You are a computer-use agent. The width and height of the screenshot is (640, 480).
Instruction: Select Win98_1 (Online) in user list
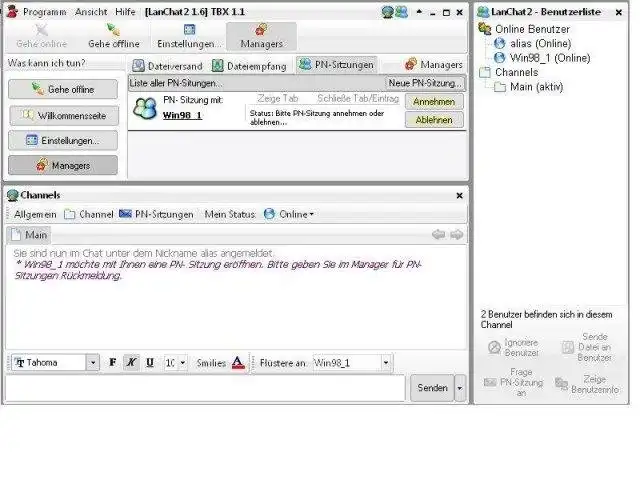click(x=542, y=58)
